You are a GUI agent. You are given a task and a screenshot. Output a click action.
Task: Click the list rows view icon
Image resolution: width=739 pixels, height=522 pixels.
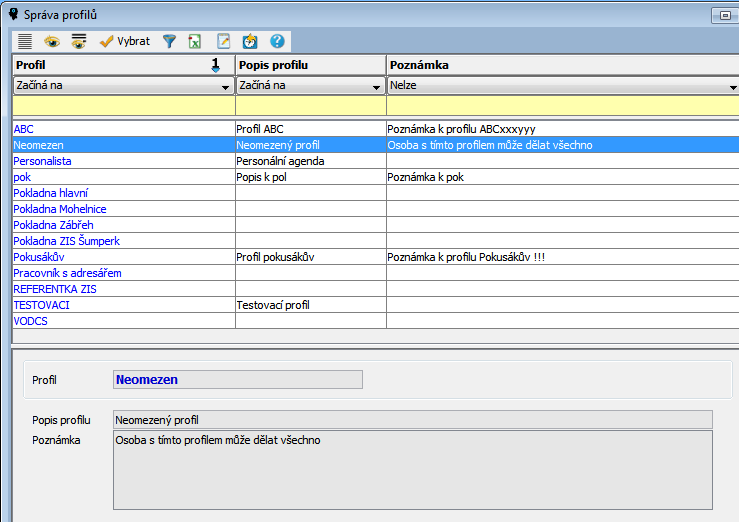point(25,41)
